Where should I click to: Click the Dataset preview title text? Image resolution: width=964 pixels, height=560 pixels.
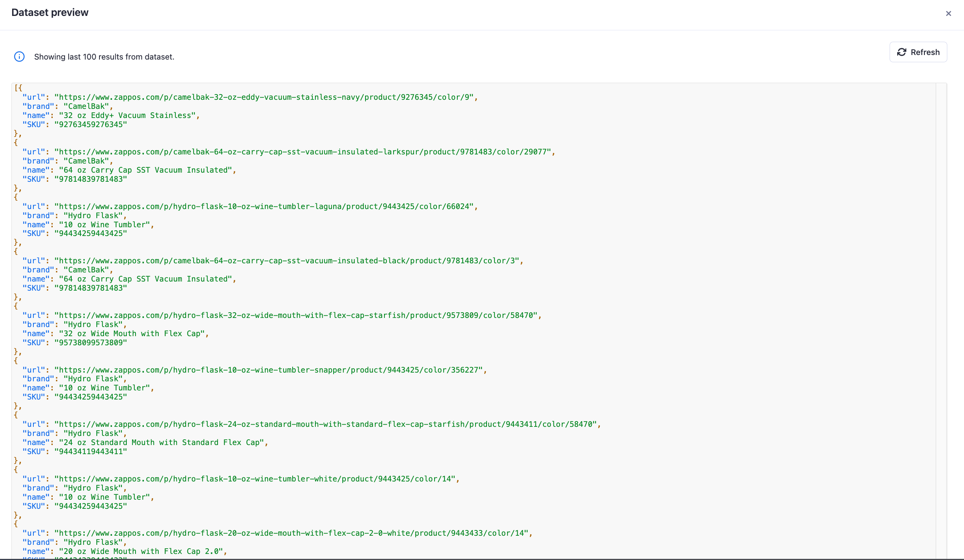(x=49, y=12)
